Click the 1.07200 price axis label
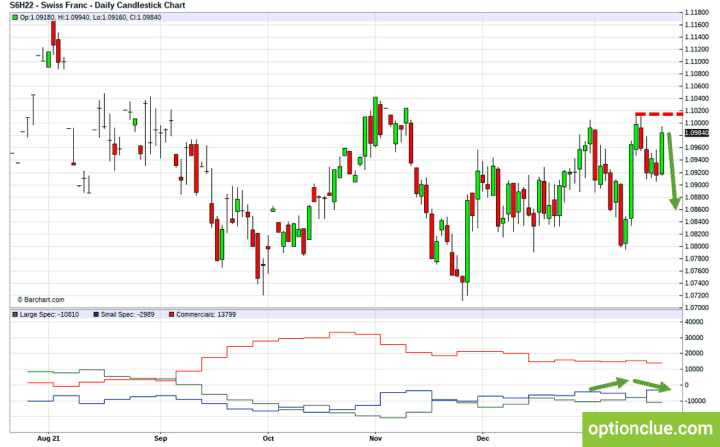 697,295
